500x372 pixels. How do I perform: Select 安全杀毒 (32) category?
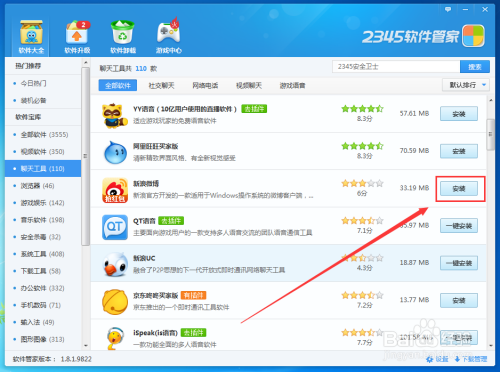pos(43,237)
